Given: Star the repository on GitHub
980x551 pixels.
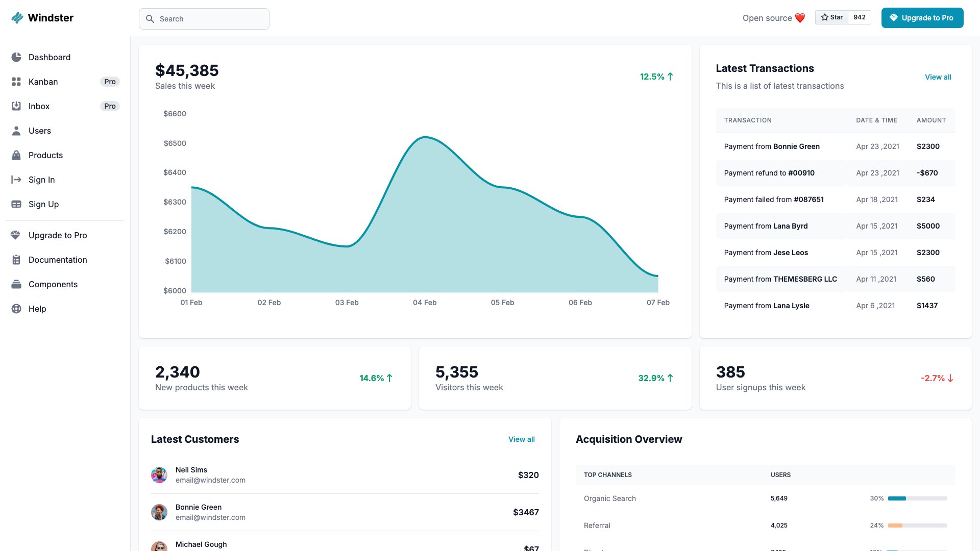Looking at the screenshot, I should [832, 17].
